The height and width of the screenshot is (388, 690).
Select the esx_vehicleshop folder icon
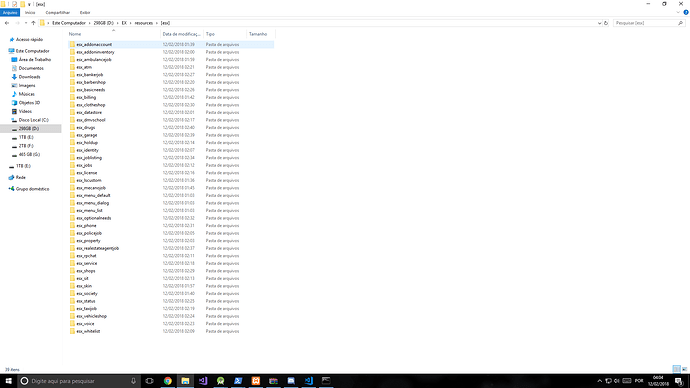point(72,316)
